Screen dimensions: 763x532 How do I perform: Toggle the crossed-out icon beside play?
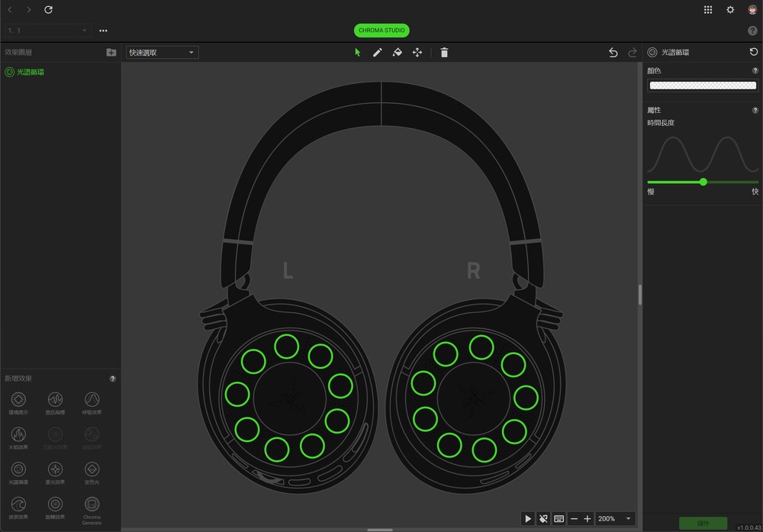(x=543, y=519)
